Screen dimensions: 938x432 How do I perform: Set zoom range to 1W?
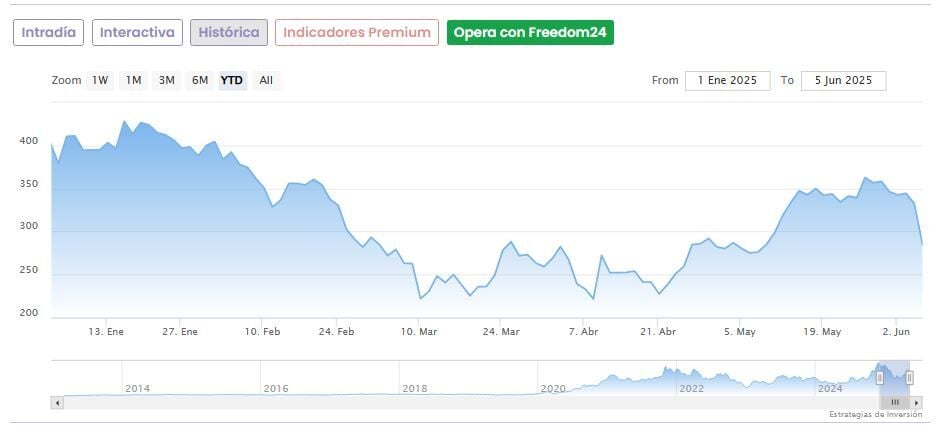click(100, 81)
